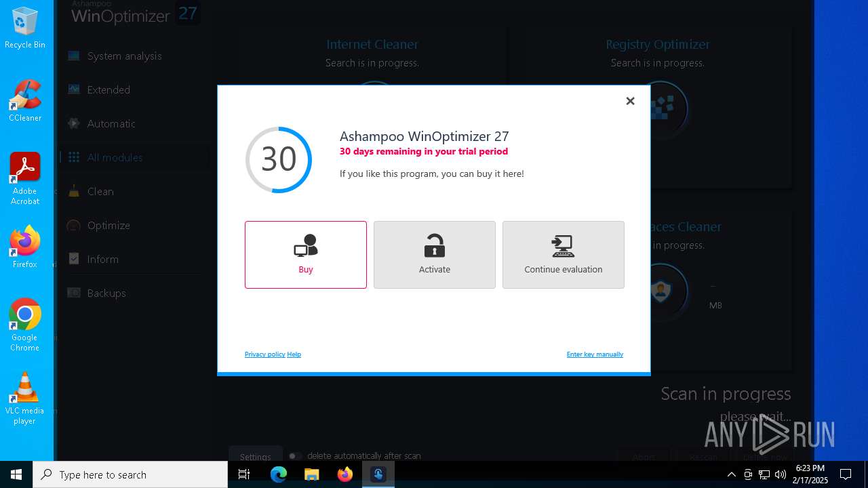Viewport: 868px width, 488px height.
Task: Click the 30-day trial countdown circle
Action: click(279, 159)
